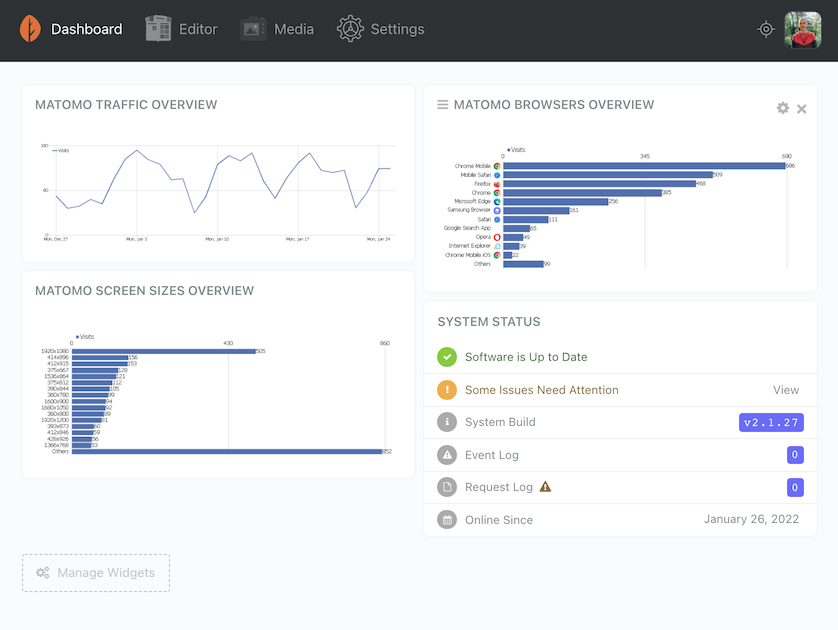The height and width of the screenshot is (630, 838).
Task: Click the Visits legend in browsers chart
Action: [x=516, y=150]
